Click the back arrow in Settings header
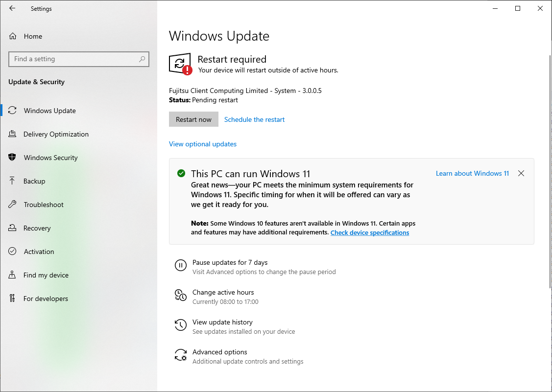This screenshot has height=392, width=552. point(12,8)
